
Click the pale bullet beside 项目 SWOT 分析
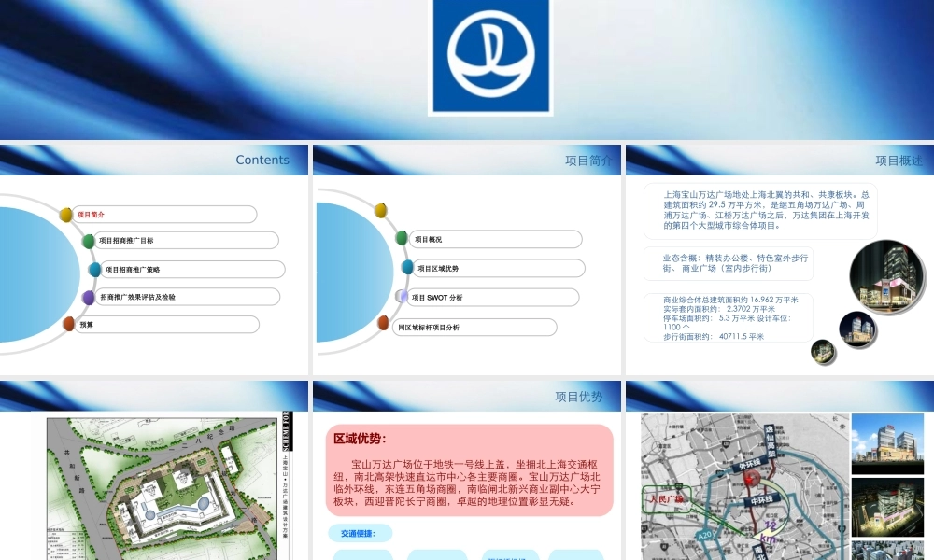click(x=402, y=296)
